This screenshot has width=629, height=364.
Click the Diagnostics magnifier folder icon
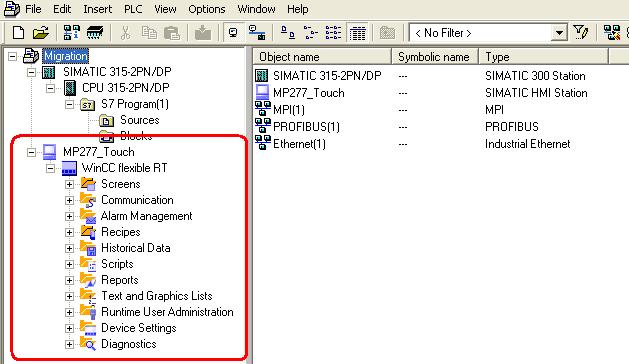point(88,344)
